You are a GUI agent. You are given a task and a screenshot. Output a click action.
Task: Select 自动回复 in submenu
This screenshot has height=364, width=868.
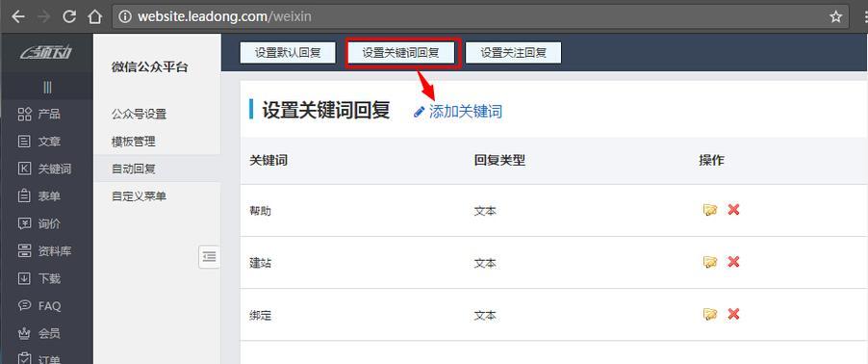(x=157, y=169)
